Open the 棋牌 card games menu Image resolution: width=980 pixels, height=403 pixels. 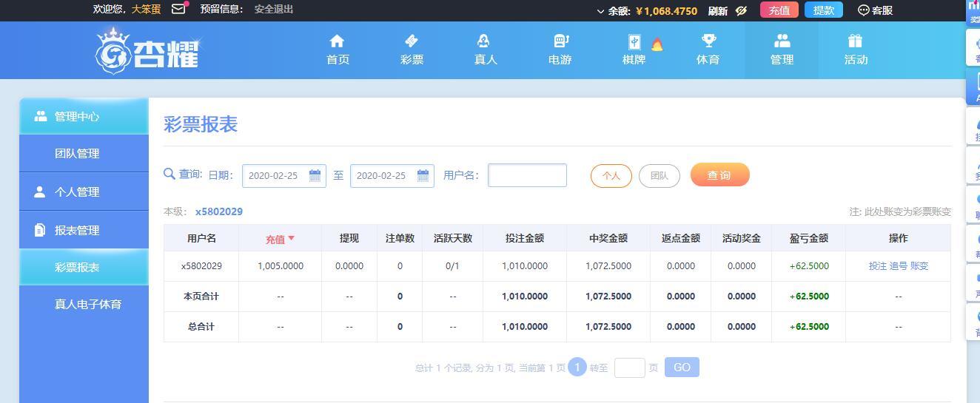click(634, 50)
